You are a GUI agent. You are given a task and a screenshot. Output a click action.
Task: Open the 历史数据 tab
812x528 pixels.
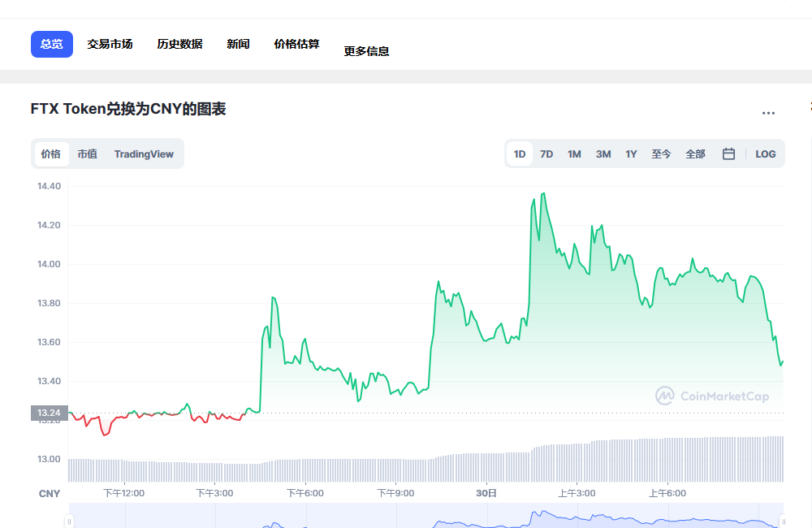179,44
